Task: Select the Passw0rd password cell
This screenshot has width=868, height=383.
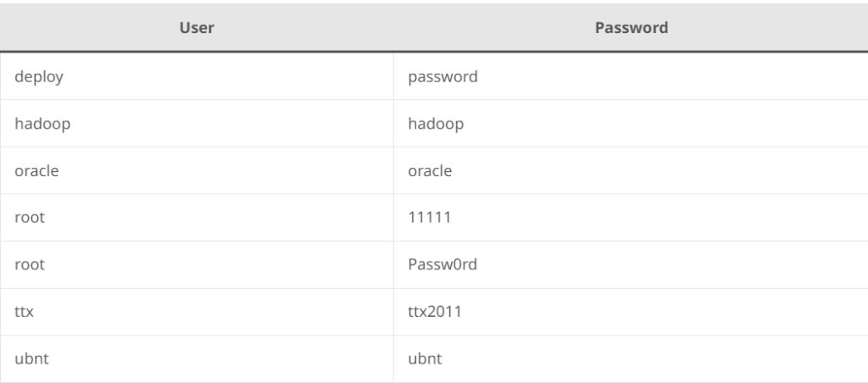Action: pyautogui.click(x=631, y=264)
